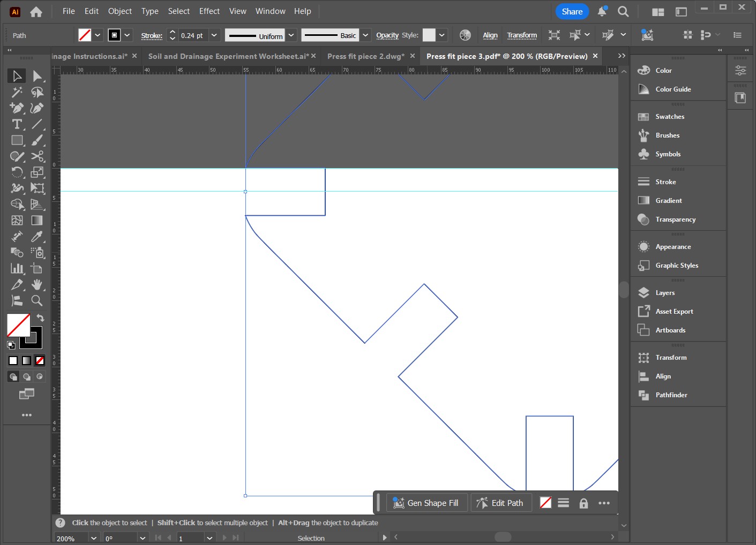756x545 pixels.
Task: Select the Paintbrush tool
Action: 37,140
